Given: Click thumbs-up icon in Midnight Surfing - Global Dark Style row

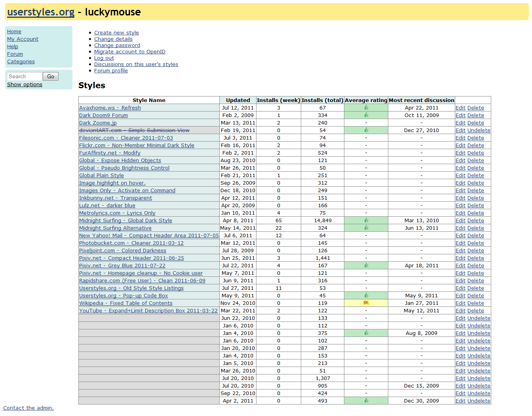Looking at the screenshot, I should tap(366, 220).
